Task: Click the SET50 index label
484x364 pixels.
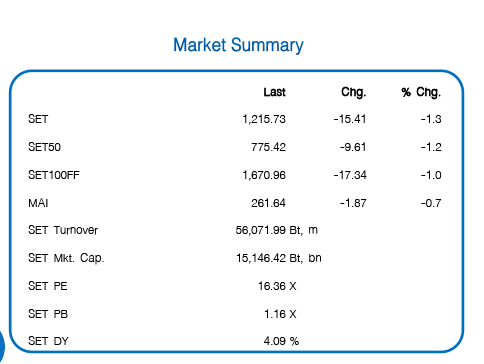Action: coord(44,147)
